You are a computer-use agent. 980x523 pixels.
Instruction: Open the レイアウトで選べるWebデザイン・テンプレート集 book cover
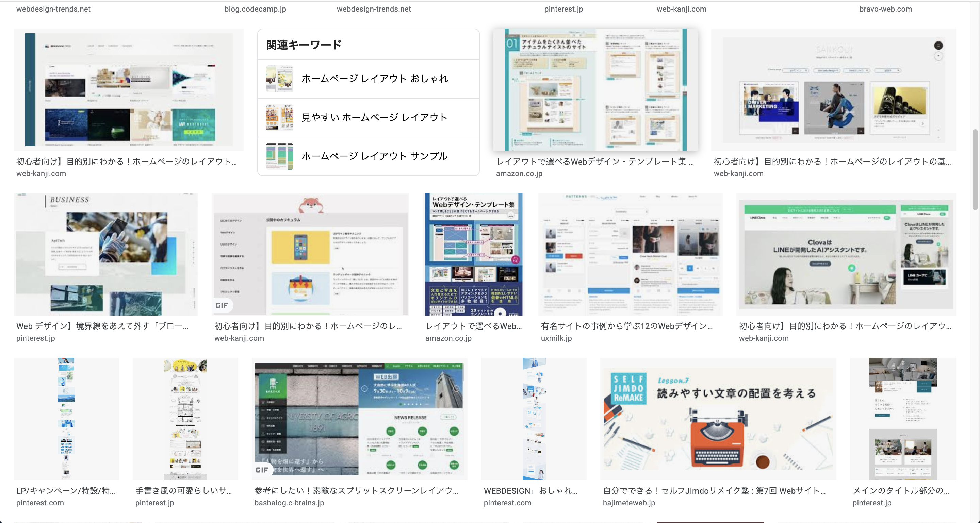tap(473, 254)
